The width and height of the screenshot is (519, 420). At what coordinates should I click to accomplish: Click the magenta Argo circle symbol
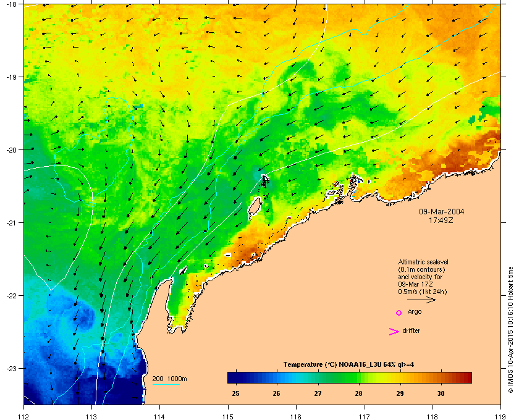click(399, 313)
